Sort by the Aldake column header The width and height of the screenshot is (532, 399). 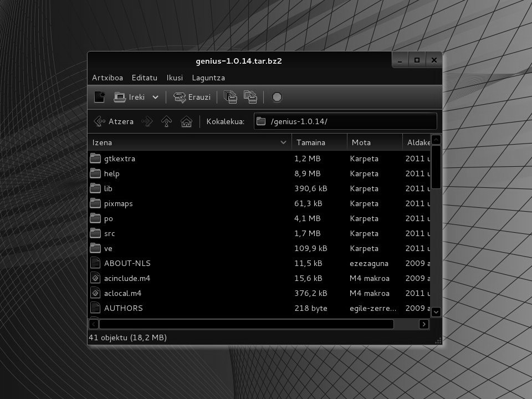(416, 142)
